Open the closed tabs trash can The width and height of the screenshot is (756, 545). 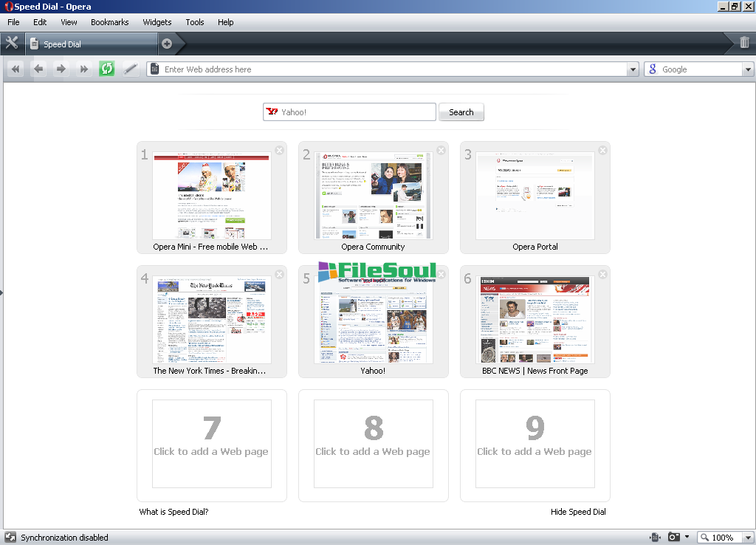744,43
